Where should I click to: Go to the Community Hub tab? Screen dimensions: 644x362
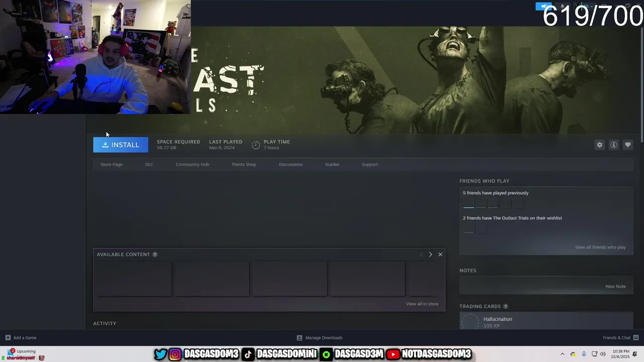click(x=192, y=164)
